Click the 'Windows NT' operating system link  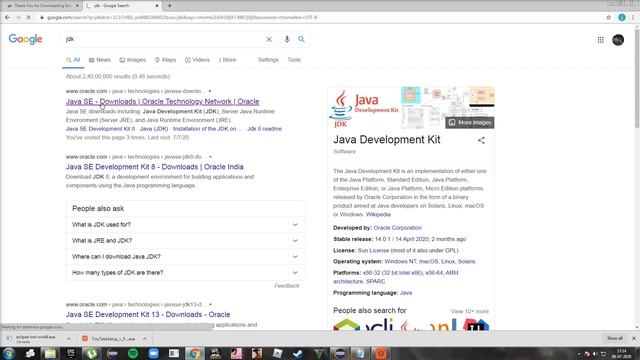point(400,262)
